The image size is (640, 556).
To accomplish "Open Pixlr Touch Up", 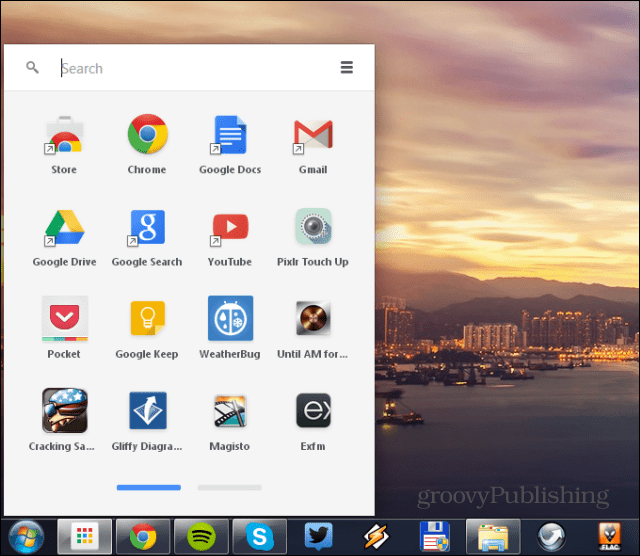I will 313,226.
